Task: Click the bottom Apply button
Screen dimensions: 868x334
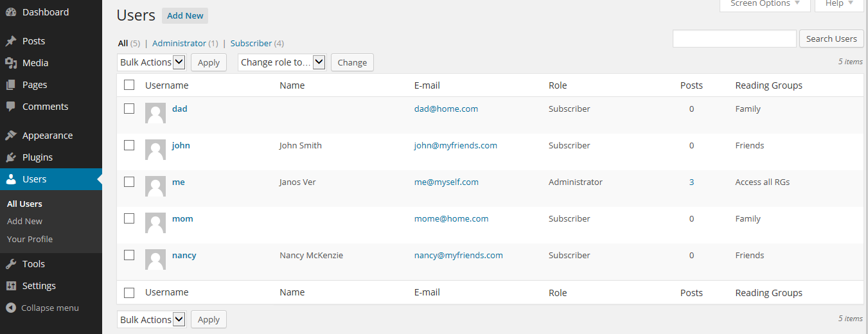Action: tap(209, 319)
